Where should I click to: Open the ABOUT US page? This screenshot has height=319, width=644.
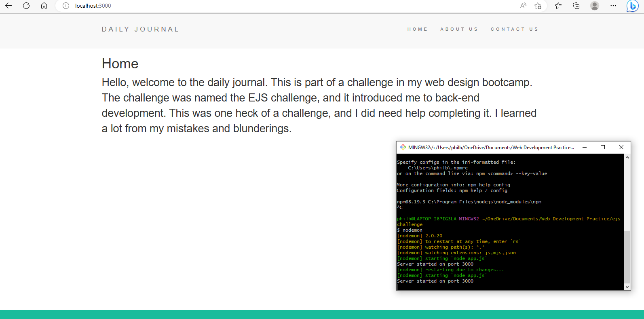(459, 29)
